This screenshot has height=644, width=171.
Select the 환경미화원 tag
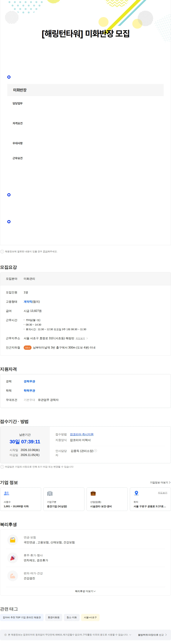click(x=54, y=617)
